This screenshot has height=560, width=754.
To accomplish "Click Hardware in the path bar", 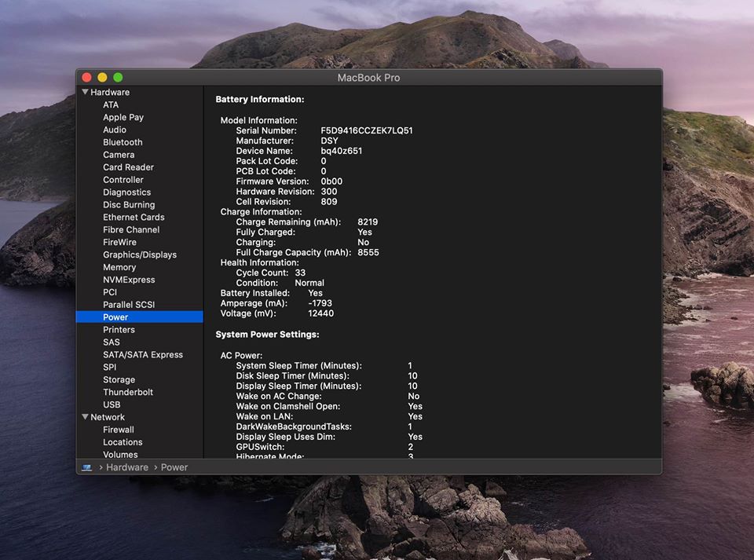I will 127,467.
